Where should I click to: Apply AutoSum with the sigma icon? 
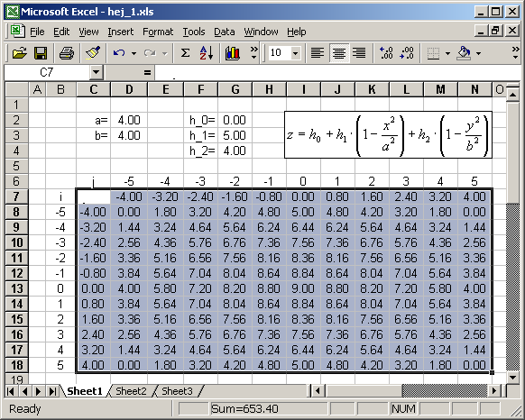pyautogui.click(x=185, y=53)
